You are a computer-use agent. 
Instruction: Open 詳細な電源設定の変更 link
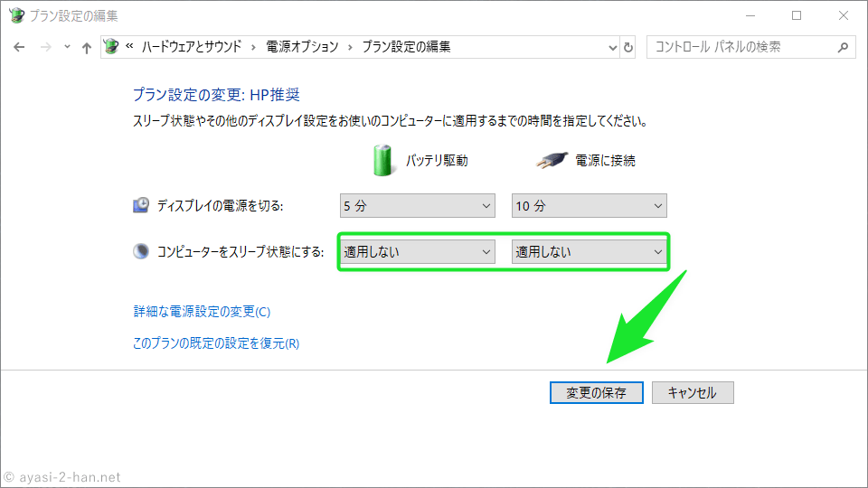202,312
